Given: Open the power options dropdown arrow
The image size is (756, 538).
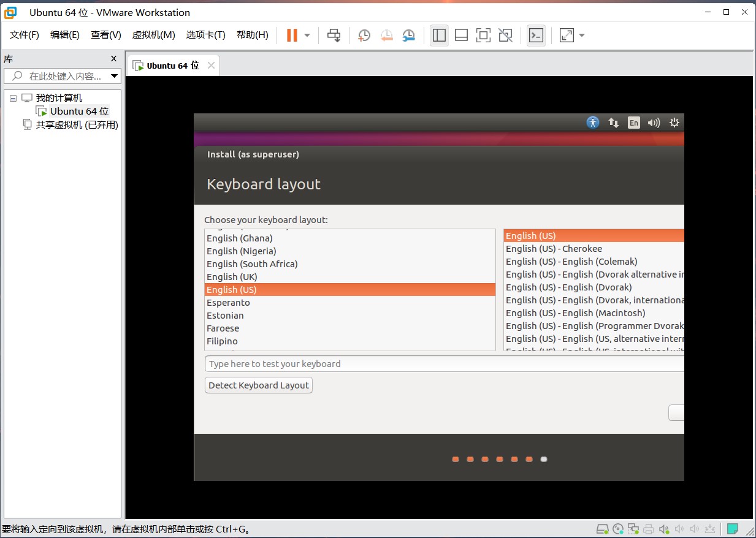Looking at the screenshot, I should pos(307,36).
